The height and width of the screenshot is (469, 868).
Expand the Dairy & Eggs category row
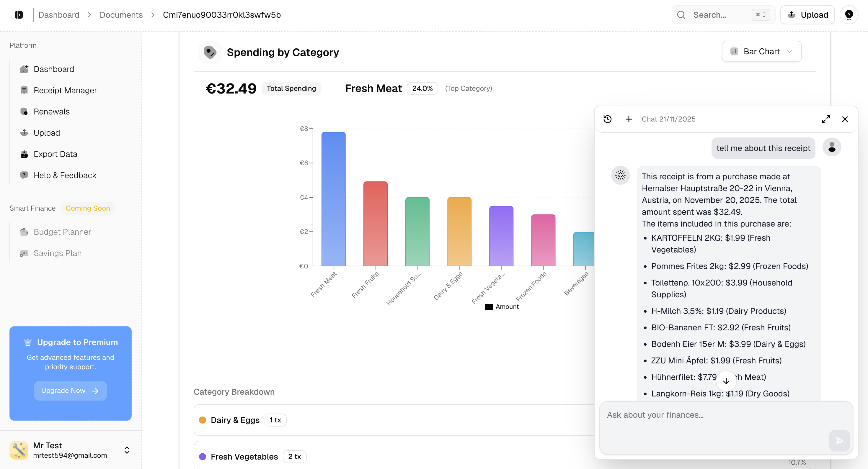click(235, 420)
